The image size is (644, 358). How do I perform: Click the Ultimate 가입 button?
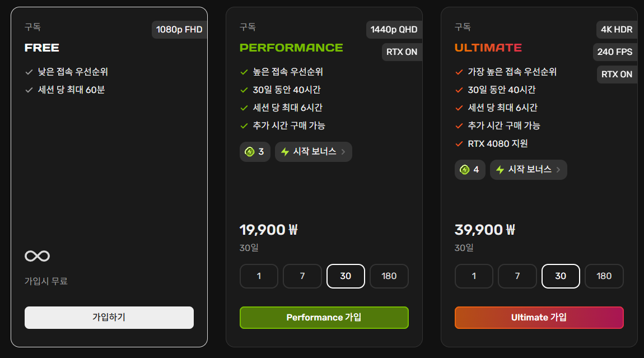click(x=539, y=318)
